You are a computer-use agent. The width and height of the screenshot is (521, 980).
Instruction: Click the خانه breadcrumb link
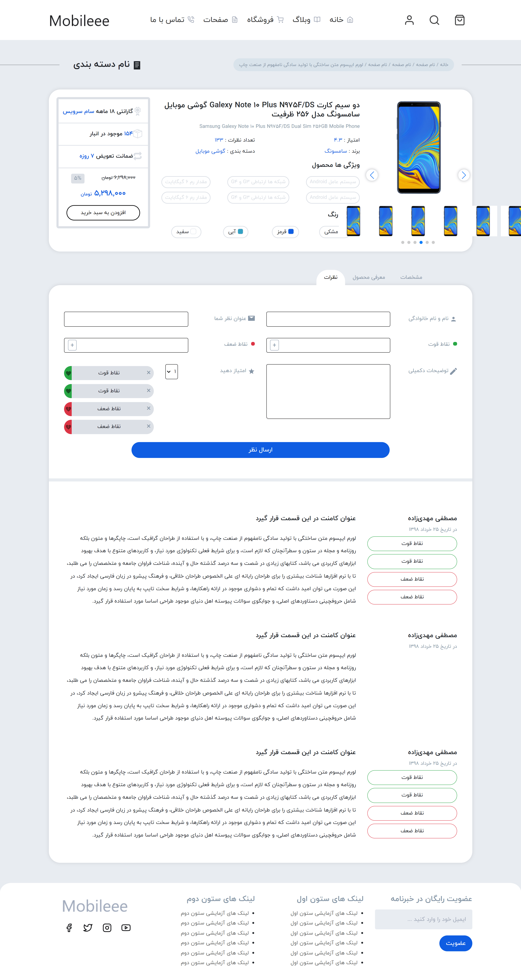click(444, 65)
